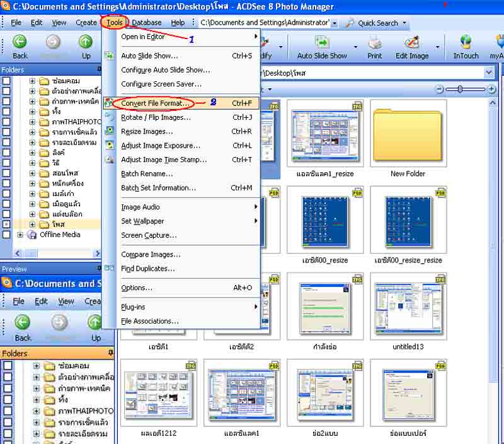Screen dimensions: 504x444
Task: Choose Screen Capture in the Tools menu
Action: pyautogui.click(x=181, y=235)
